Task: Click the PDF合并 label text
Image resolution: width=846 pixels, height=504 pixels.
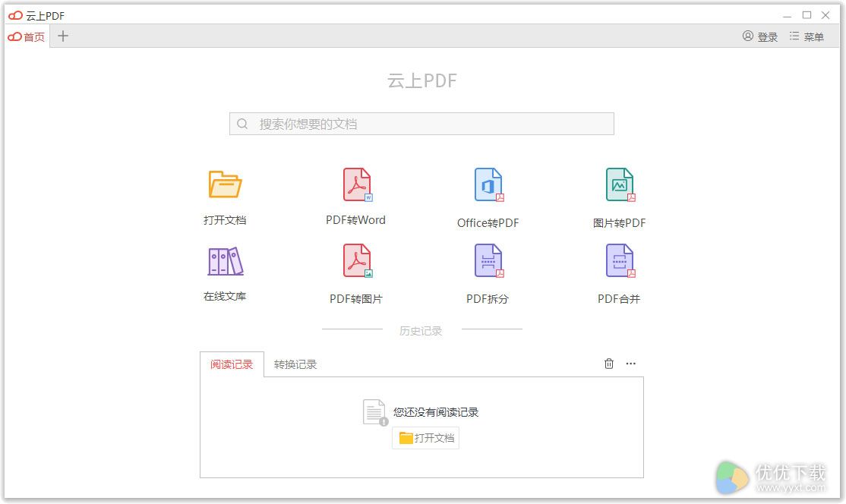Action: tap(619, 299)
